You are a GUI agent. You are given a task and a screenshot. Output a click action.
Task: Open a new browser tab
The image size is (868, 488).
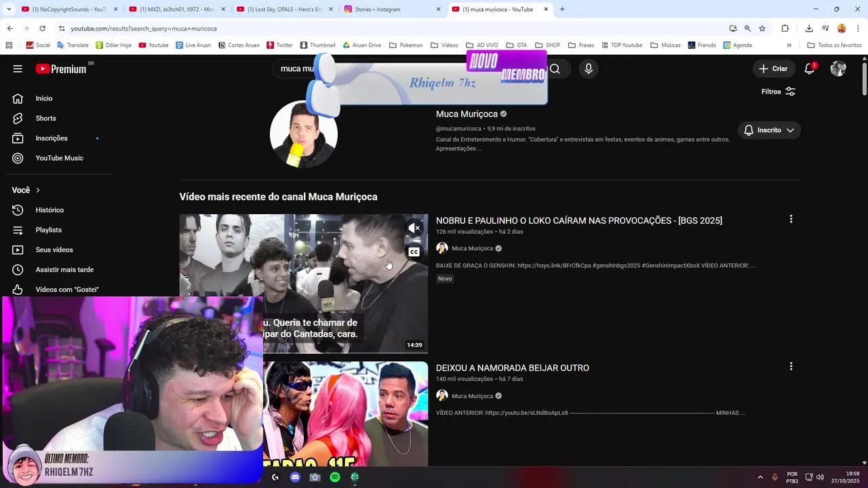pos(562,9)
